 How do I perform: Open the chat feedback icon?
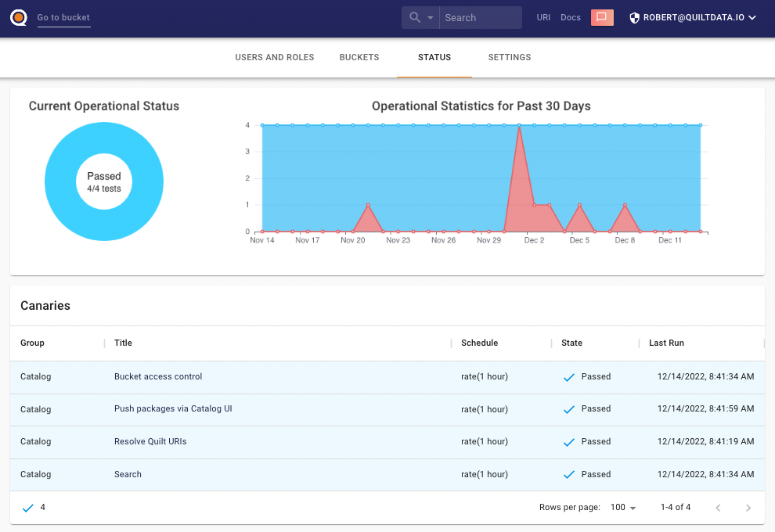pos(602,17)
